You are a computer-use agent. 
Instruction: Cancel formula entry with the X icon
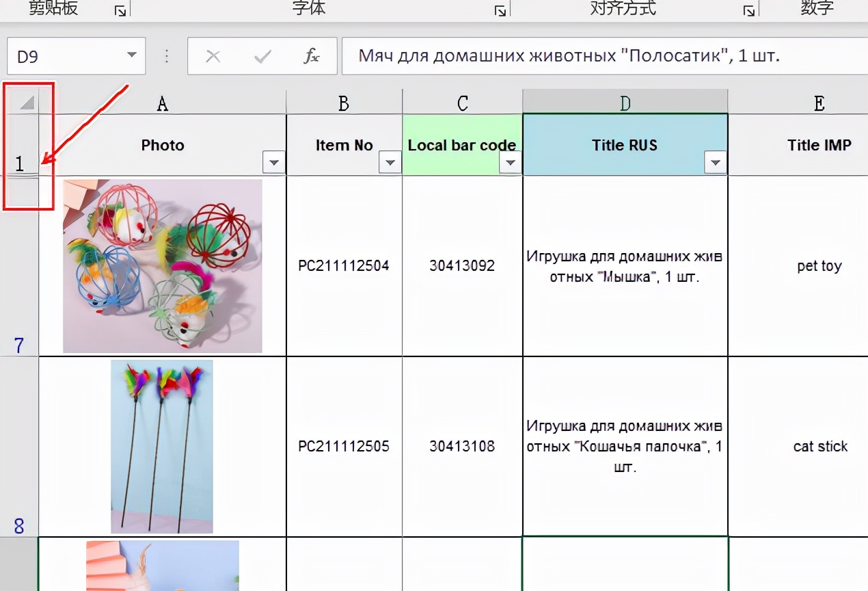tap(213, 56)
